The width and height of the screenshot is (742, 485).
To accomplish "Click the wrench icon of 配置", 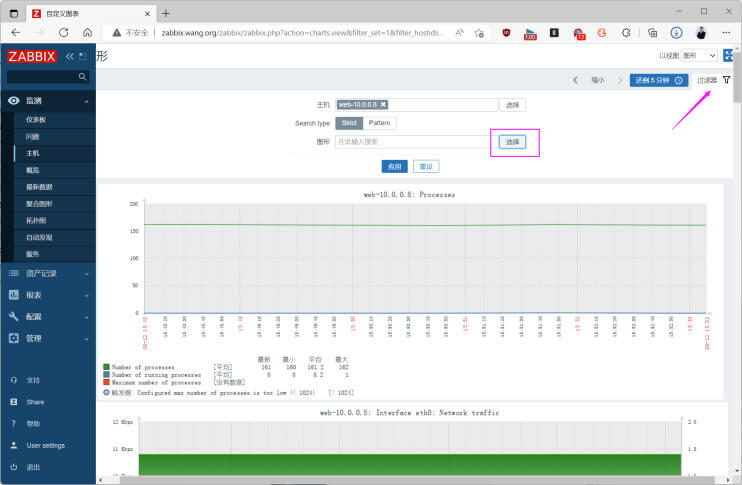I will tap(14, 317).
